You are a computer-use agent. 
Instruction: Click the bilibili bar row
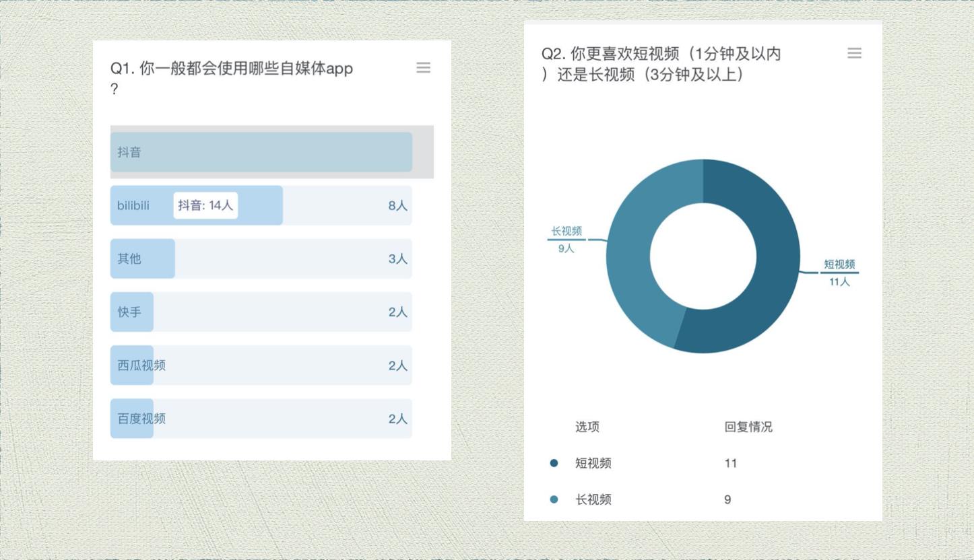coord(261,205)
